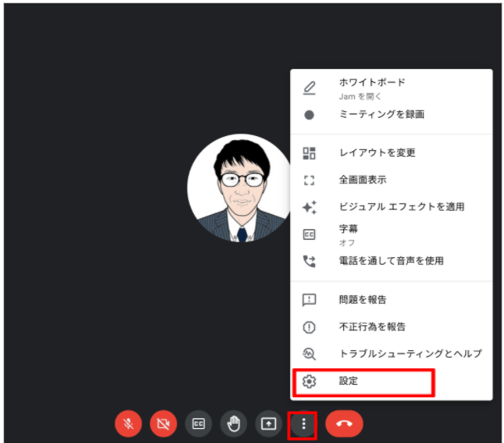Viewport: 504px width, 443px height.
Task: Select 不正行為を報告 menu item
Action: coord(391,327)
